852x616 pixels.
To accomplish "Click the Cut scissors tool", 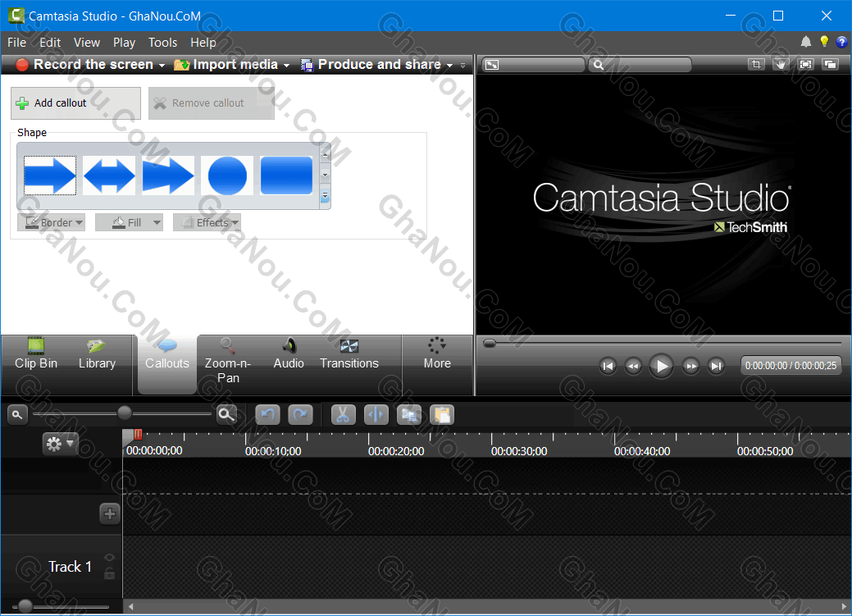I will pyautogui.click(x=343, y=415).
